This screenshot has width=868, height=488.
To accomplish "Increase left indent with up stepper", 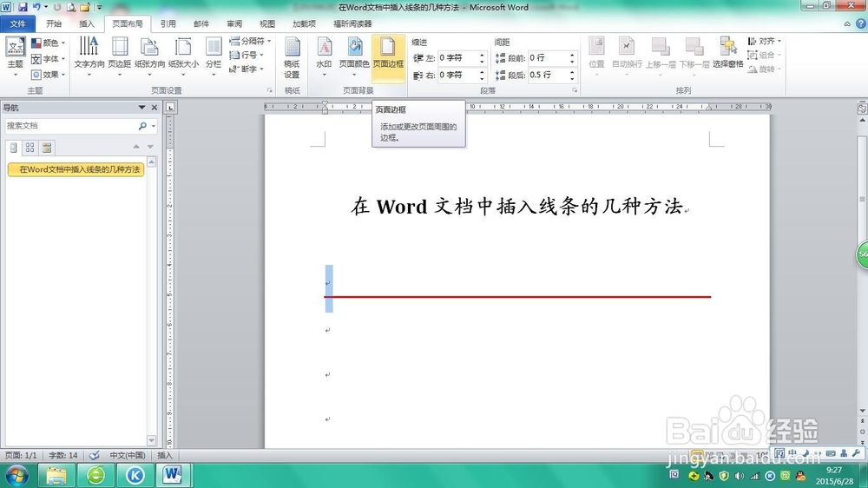I will point(482,55).
